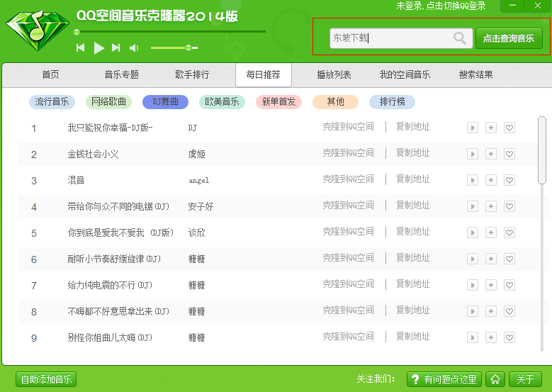Click the 自助添加音乐 button
Viewport: 552px width, 392px height.
click(x=46, y=379)
